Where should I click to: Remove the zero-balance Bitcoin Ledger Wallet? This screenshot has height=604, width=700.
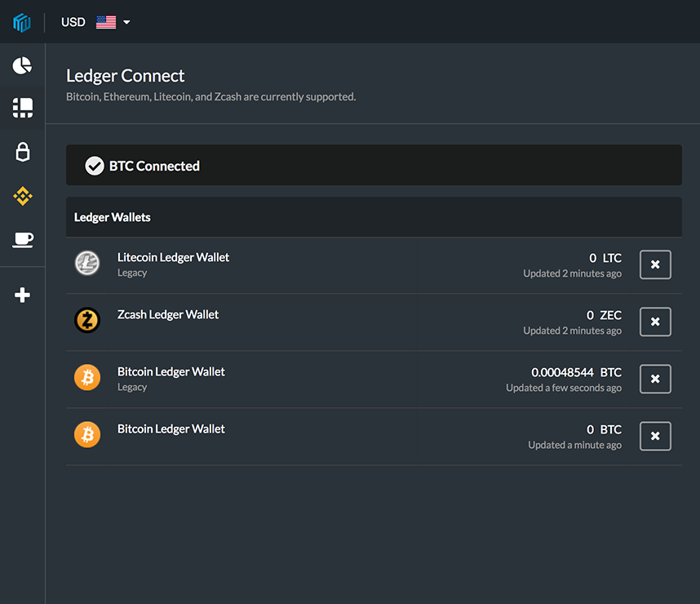click(655, 436)
